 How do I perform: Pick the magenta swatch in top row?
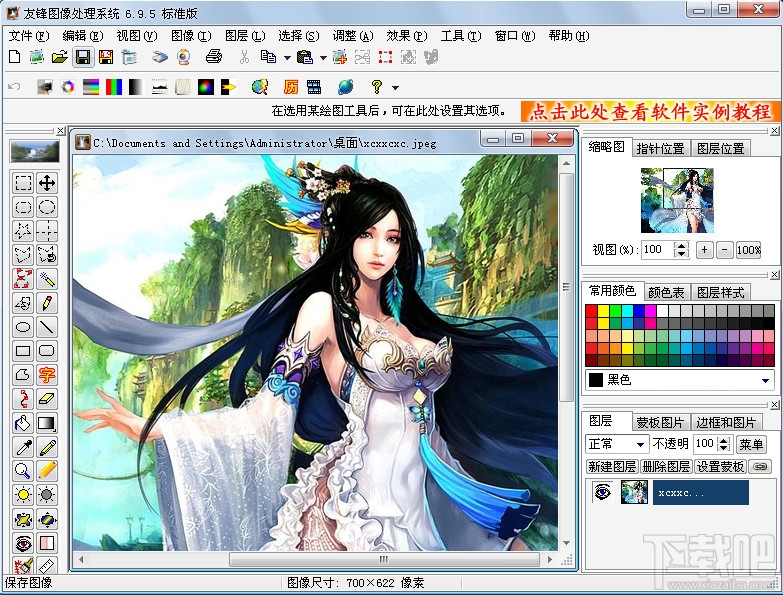pos(651,311)
